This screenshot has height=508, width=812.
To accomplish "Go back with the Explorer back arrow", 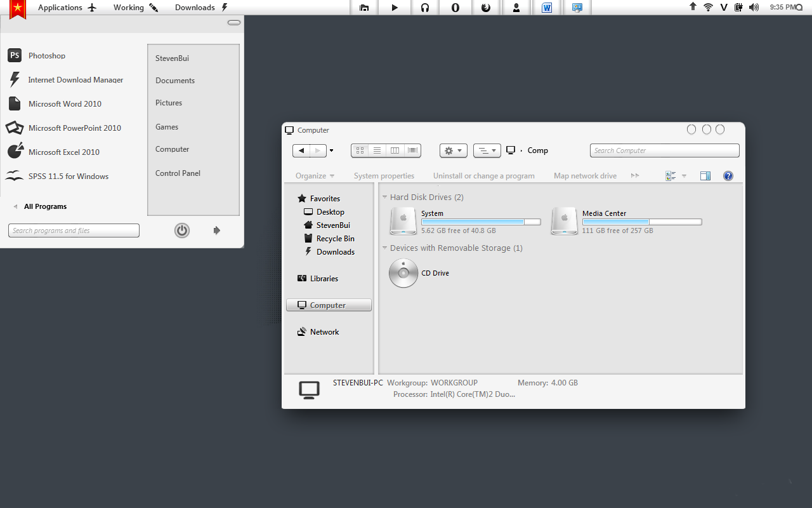I will click(301, 150).
